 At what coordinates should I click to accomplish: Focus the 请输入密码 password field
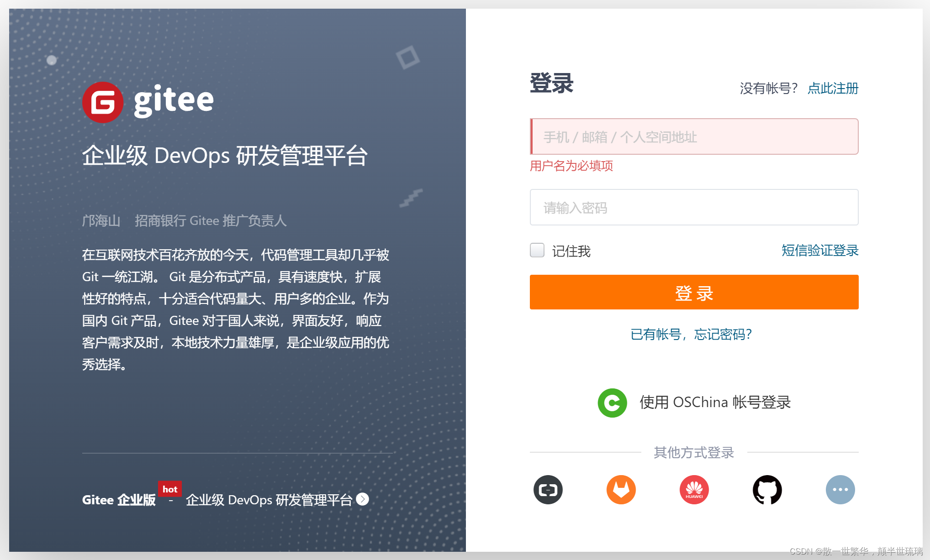click(694, 207)
